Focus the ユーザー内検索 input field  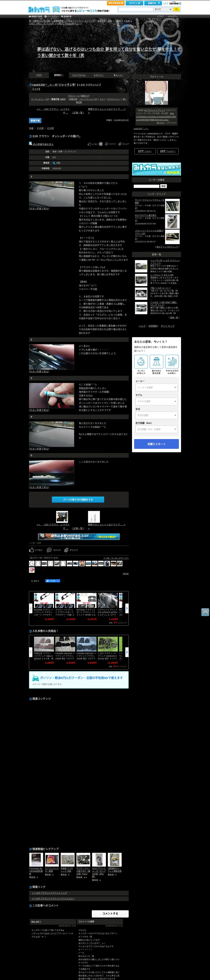pyautogui.click(x=146, y=186)
